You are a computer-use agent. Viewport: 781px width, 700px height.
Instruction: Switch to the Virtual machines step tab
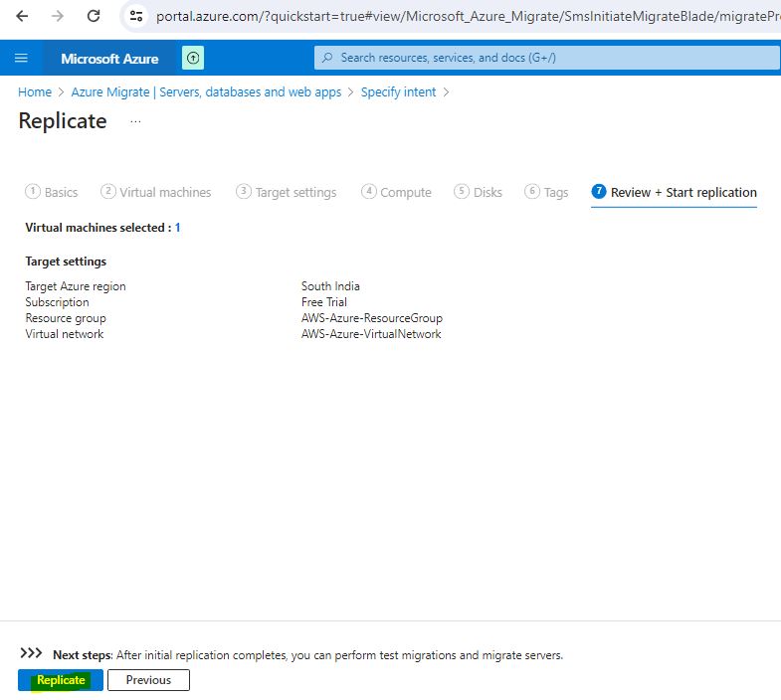click(156, 192)
